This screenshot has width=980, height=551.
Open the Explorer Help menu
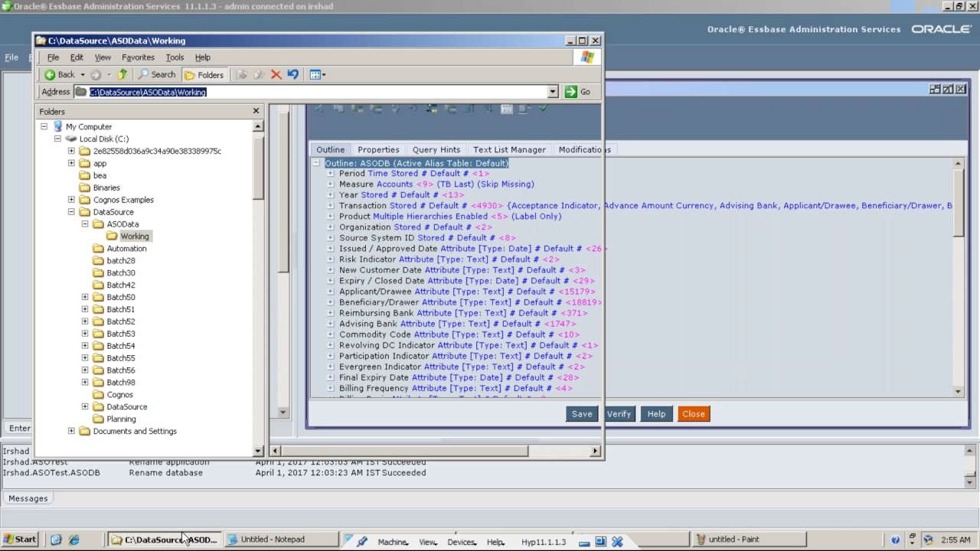coord(202,57)
